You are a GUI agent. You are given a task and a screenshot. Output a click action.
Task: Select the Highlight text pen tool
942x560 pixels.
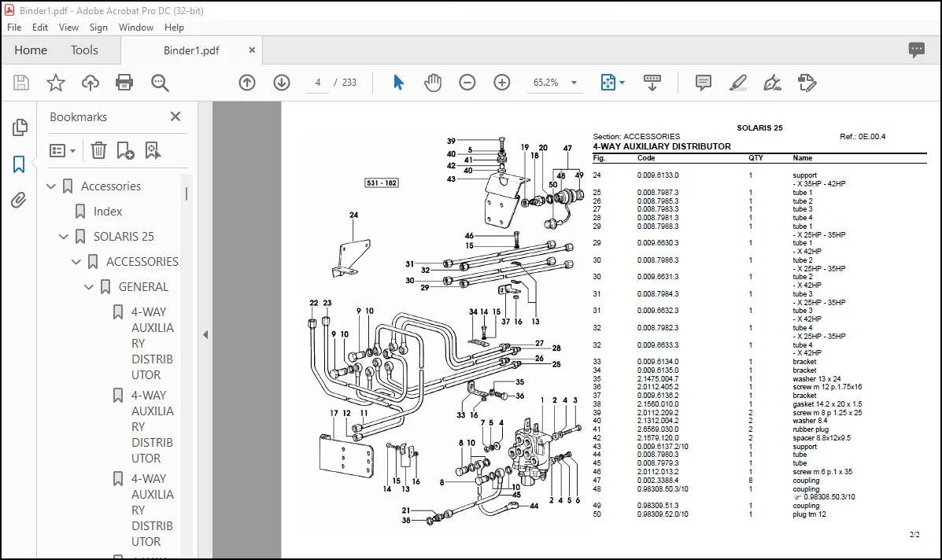pyautogui.click(x=737, y=83)
